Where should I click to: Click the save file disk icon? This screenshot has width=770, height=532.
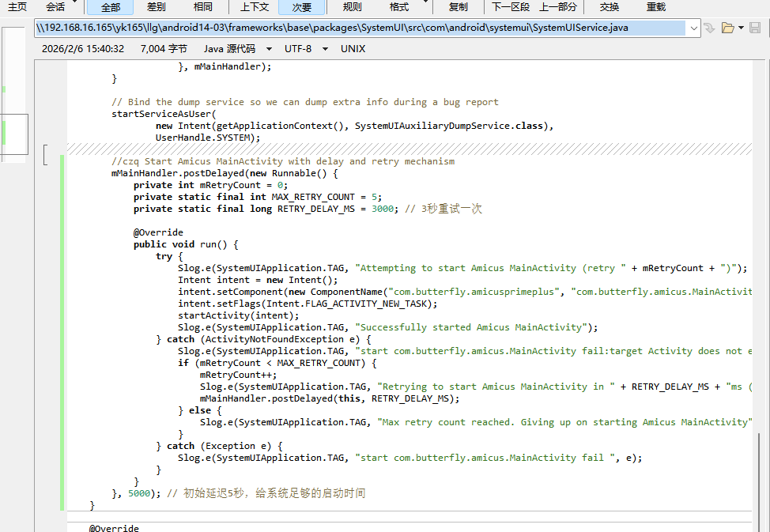point(755,28)
